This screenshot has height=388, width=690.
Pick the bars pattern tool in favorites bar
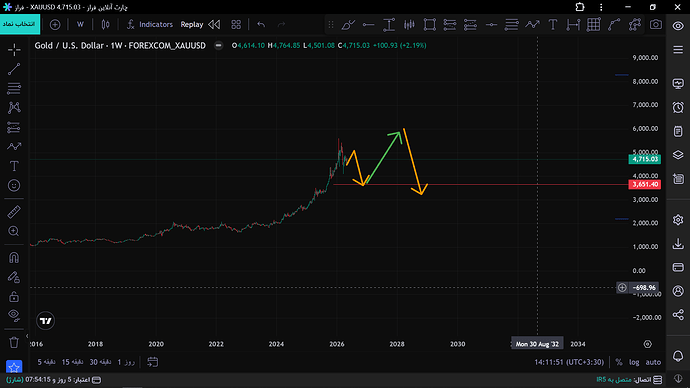[409, 25]
